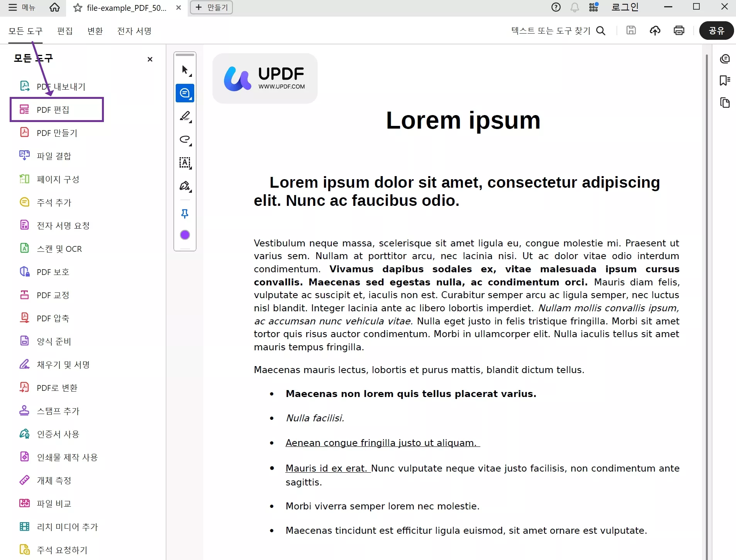Click the purple 공유 button
The height and width of the screenshot is (560, 736).
coord(716,31)
